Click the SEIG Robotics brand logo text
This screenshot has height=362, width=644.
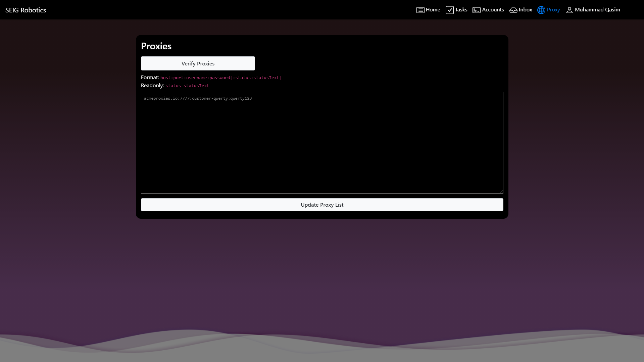tap(26, 10)
